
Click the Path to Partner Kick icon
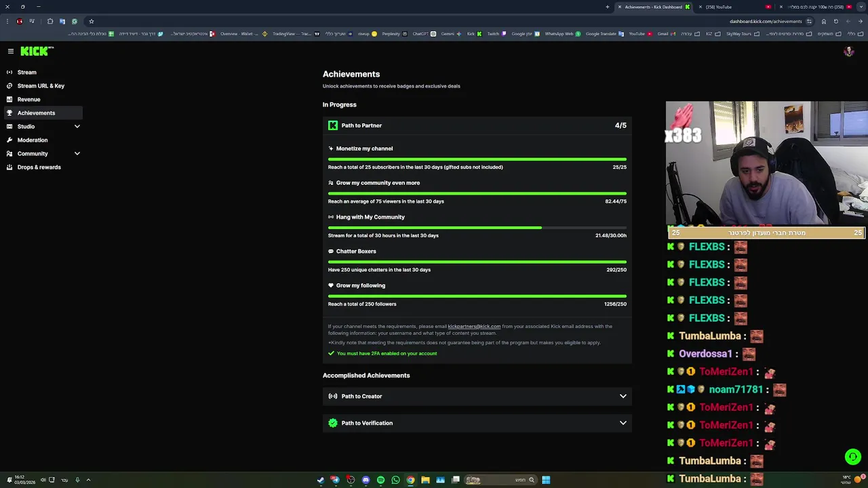(333, 125)
